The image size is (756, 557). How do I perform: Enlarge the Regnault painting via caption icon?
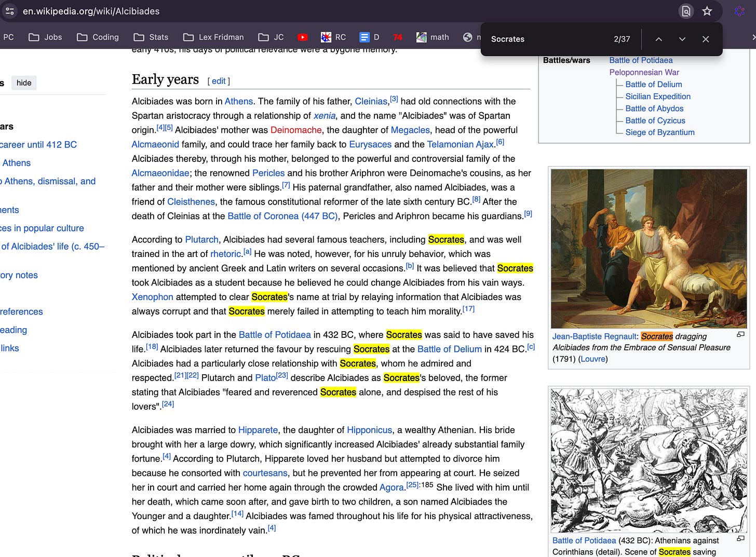click(741, 335)
